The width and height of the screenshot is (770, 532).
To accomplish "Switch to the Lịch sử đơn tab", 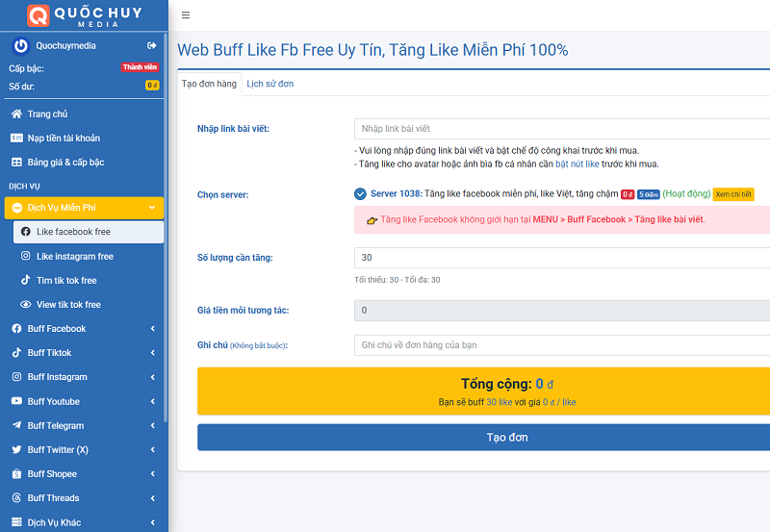I will point(270,84).
